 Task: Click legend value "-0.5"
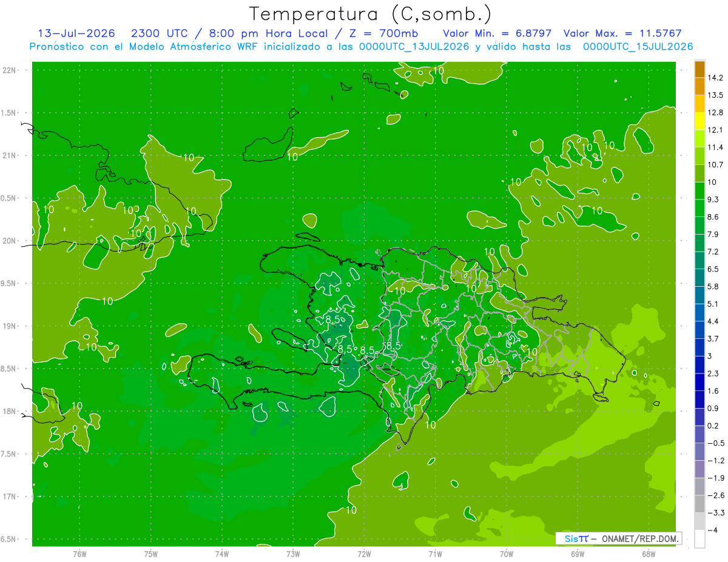point(716,443)
